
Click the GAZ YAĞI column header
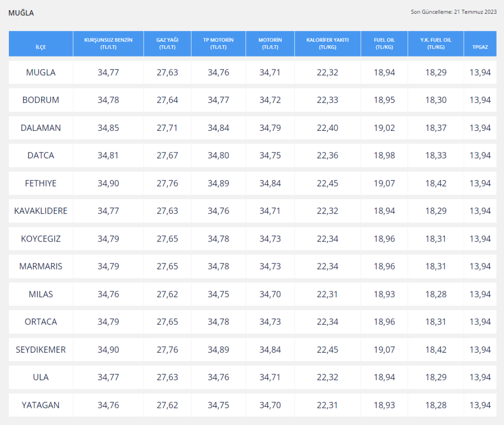[167, 43]
